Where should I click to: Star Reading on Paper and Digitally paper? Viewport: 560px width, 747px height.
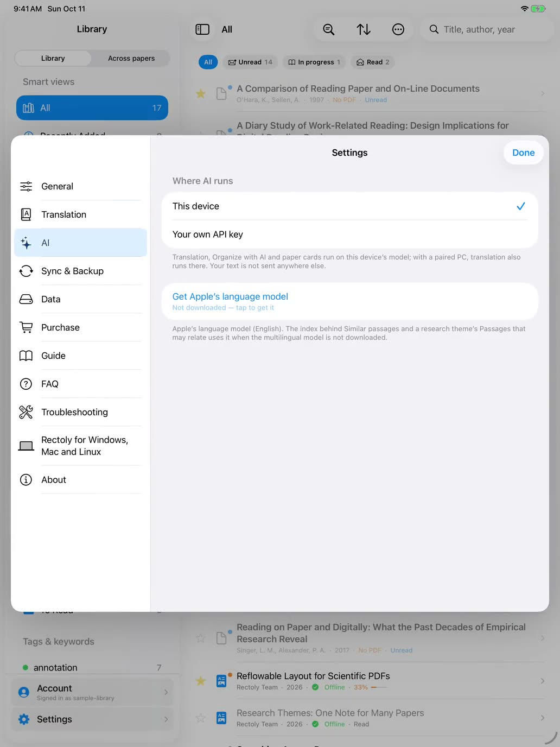201,638
